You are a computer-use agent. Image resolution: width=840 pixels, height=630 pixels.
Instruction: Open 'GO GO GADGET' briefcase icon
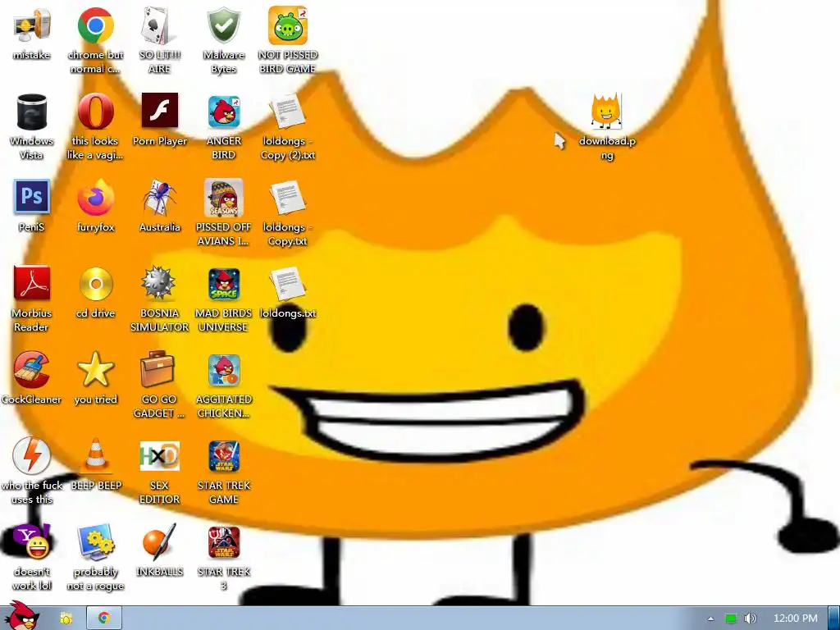[157, 369]
